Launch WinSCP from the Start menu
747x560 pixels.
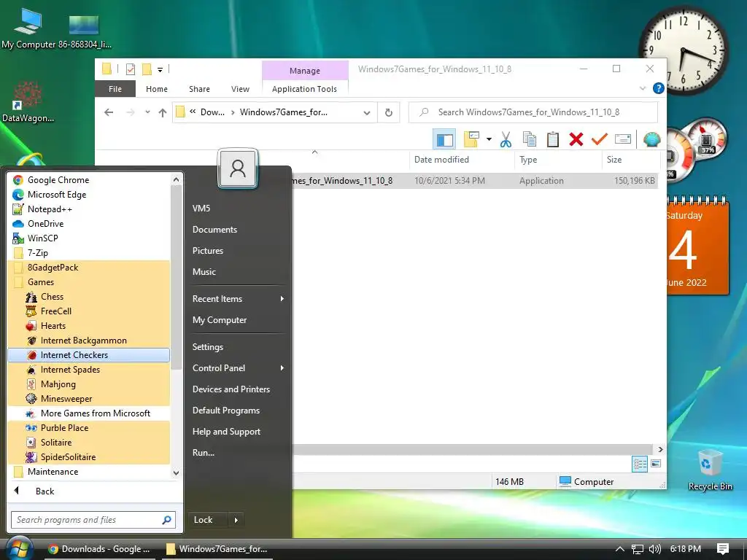coord(88,238)
